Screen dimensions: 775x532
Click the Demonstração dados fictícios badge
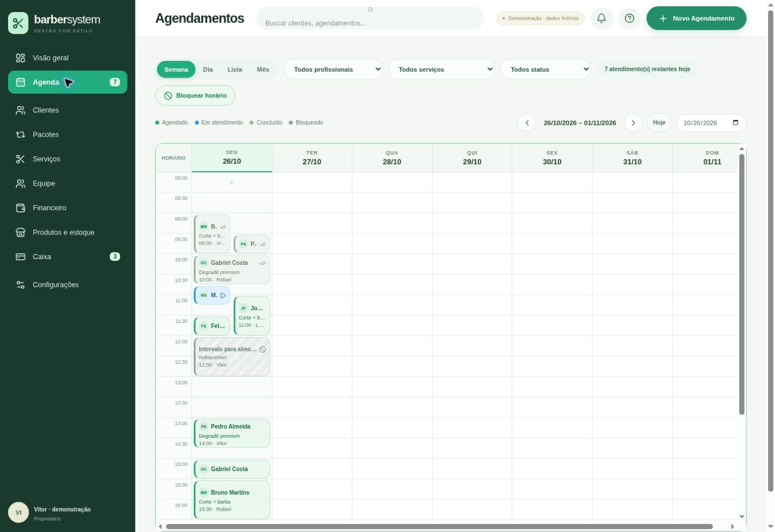(540, 18)
